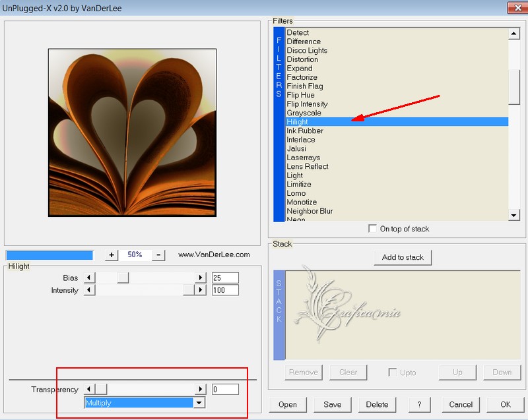Viewport: 528px width, 420px height.
Task: Select the Limitize filter
Action: (397, 184)
